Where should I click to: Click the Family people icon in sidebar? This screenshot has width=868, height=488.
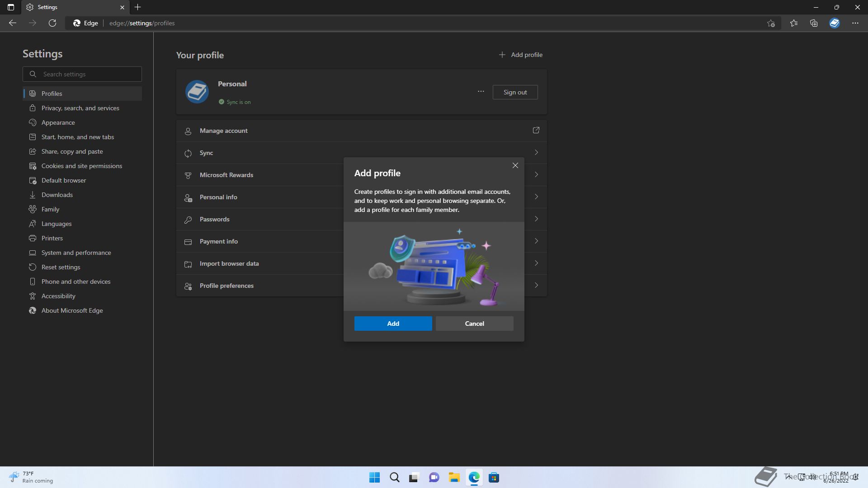[33, 209]
